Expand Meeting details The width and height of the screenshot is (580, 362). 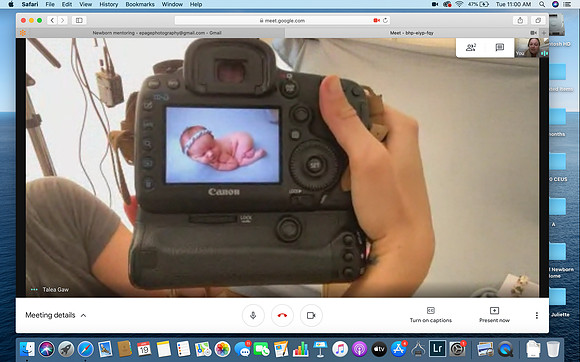click(56, 315)
